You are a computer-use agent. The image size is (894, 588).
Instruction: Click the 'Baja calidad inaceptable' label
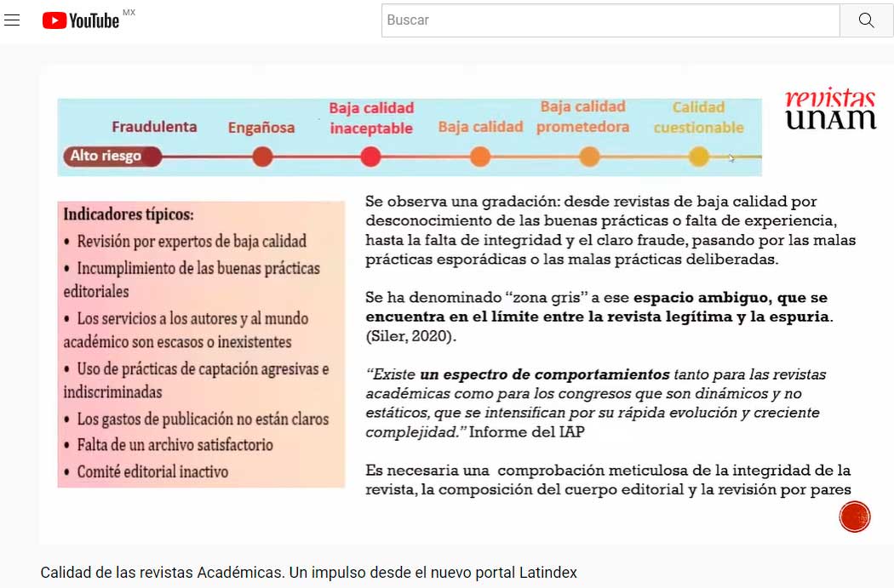click(x=371, y=118)
